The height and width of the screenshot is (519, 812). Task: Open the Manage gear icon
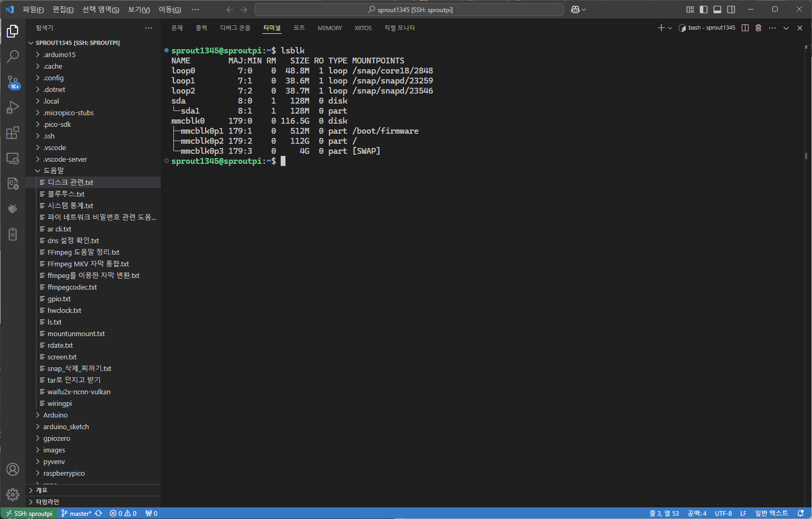pos(13,495)
